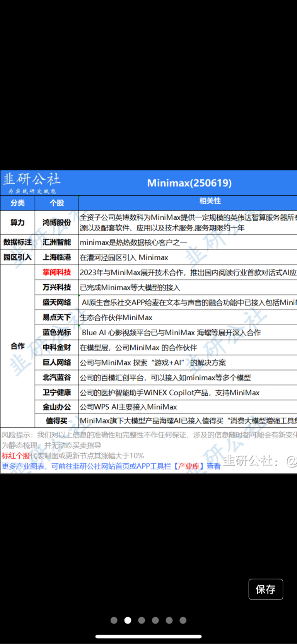Tap the 标红个股 legend note
The height and width of the screenshot is (644, 297).
pos(73,456)
